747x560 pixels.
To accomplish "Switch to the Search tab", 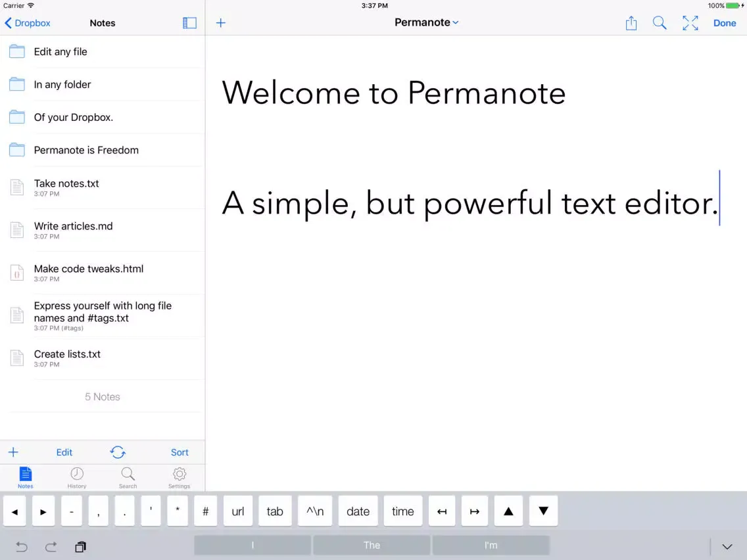I will pyautogui.click(x=128, y=478).
